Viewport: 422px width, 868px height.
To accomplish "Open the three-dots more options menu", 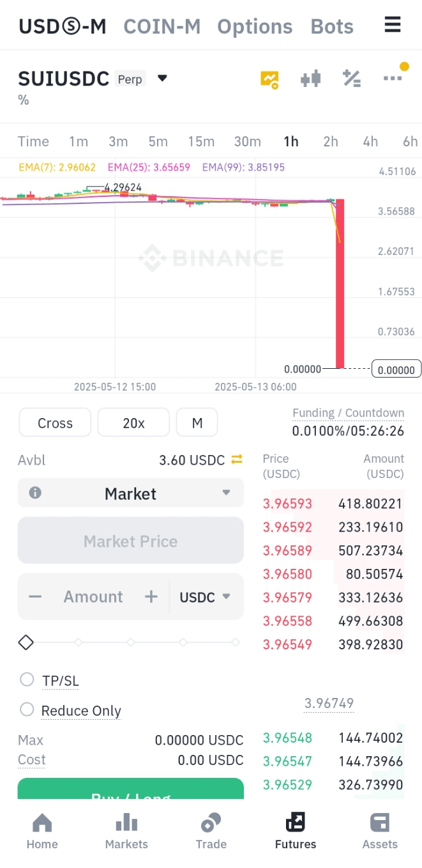I will [x=393, y=78].
